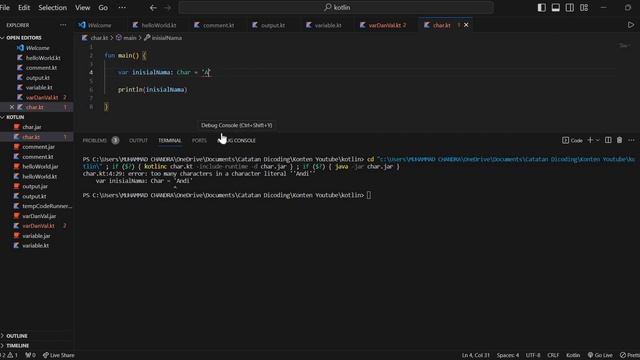The image size is (640, 360).
Task: Open variable.kt in the KOTLIN folder
Action: (36, 246)
